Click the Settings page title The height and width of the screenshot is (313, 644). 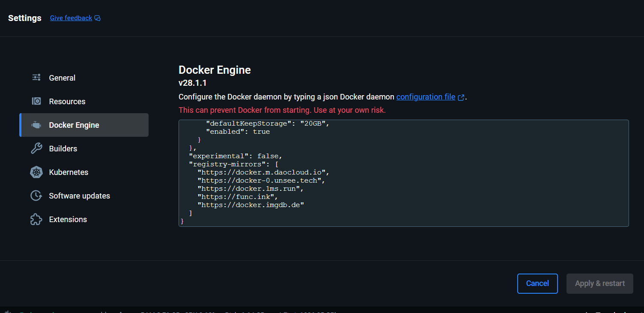click(x=25, y=18)
